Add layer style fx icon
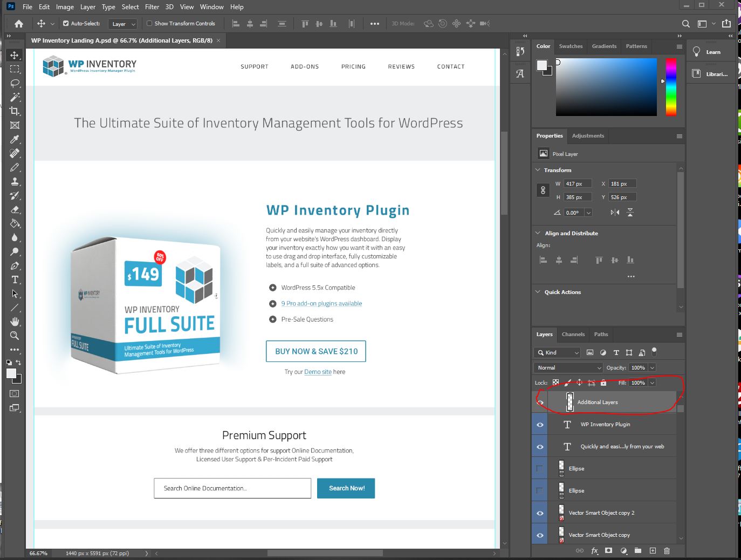The width and height of the screenshot is (741, 560). coord(594,551)
